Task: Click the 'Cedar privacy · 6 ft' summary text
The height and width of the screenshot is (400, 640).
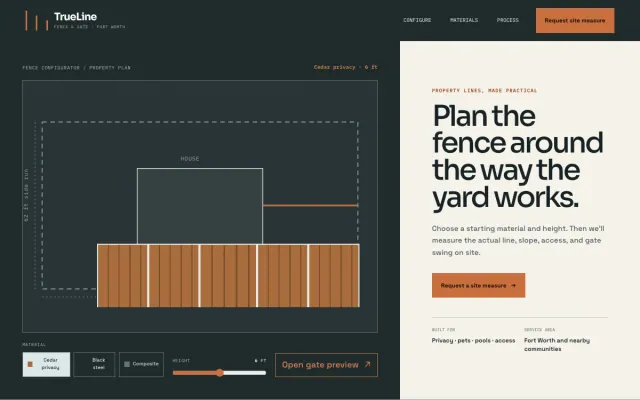Action: tap(346, 67)
